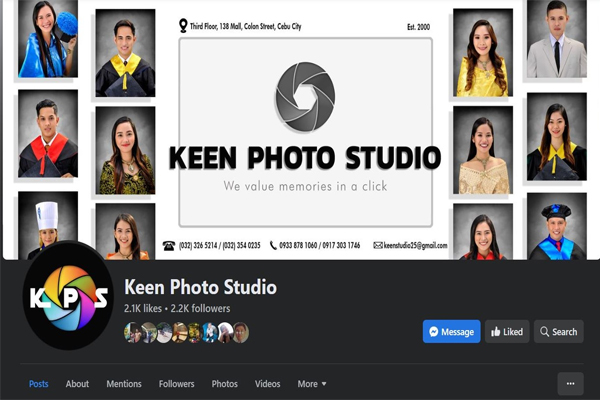The image size is (600, 400).
Task: Click the landline telephone icon on cover
Action: (x=169, y=246)
